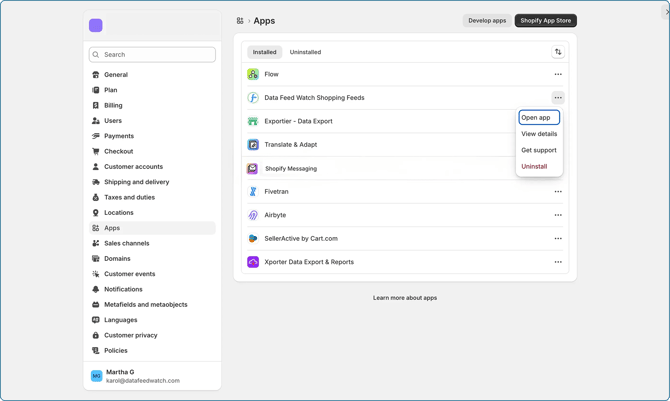Click the Xporter Data Export app icon
Viewport: 670px width, 401px height.
click(253, 262)
